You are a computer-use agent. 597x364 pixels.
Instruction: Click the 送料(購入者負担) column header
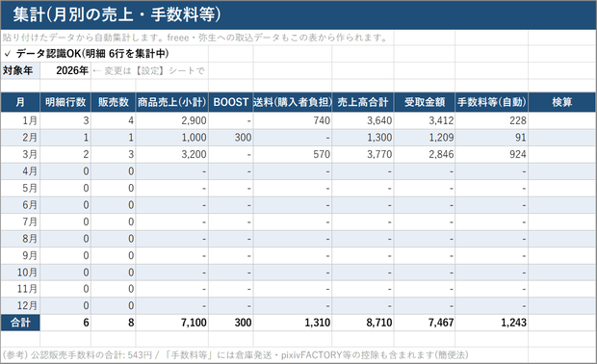click(293, 102)
